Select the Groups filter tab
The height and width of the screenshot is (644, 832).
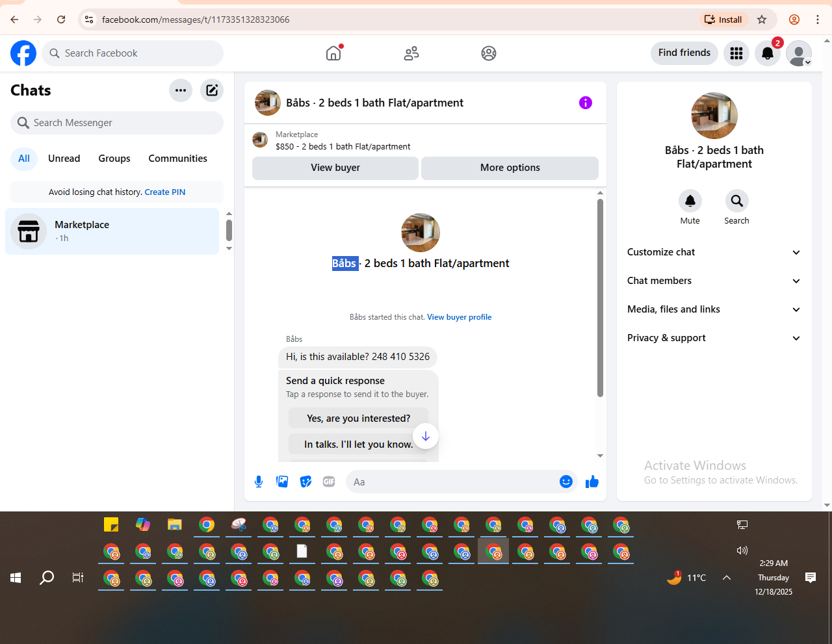point(114,159)
